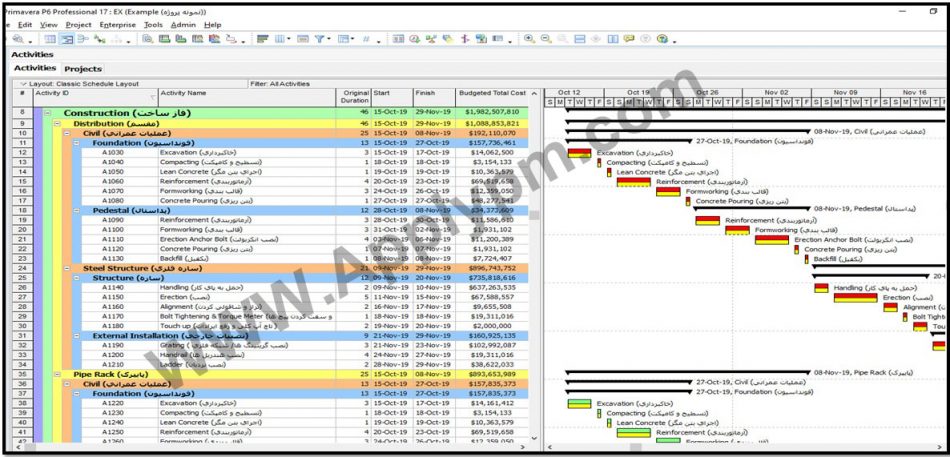
Task: Click the table vertical scrollbar down arrow
Action: (x=534, y=438)
